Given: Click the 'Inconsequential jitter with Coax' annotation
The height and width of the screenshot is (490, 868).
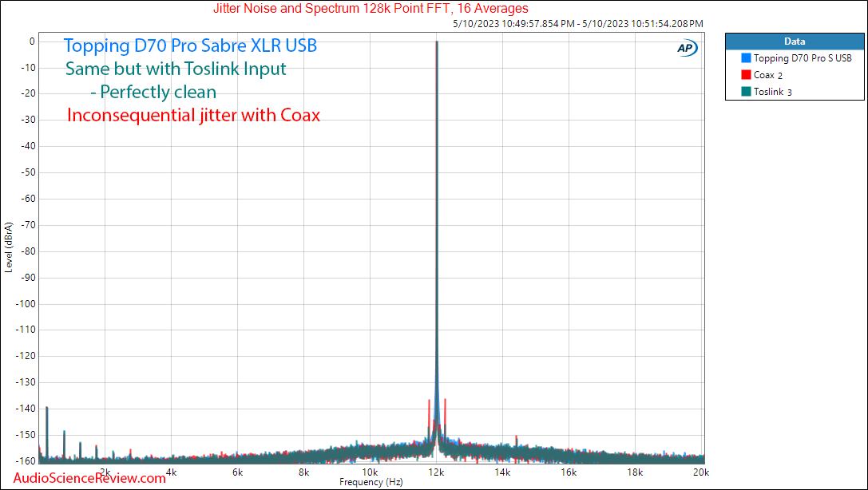Looking at the screenshot, I should [x=194, y=115].
